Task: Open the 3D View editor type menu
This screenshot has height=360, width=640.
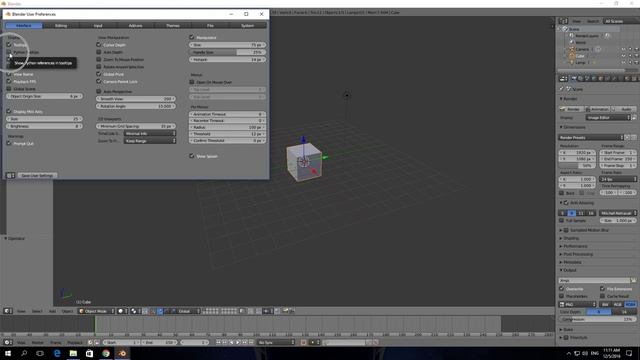Action: [x=8, y=311]
